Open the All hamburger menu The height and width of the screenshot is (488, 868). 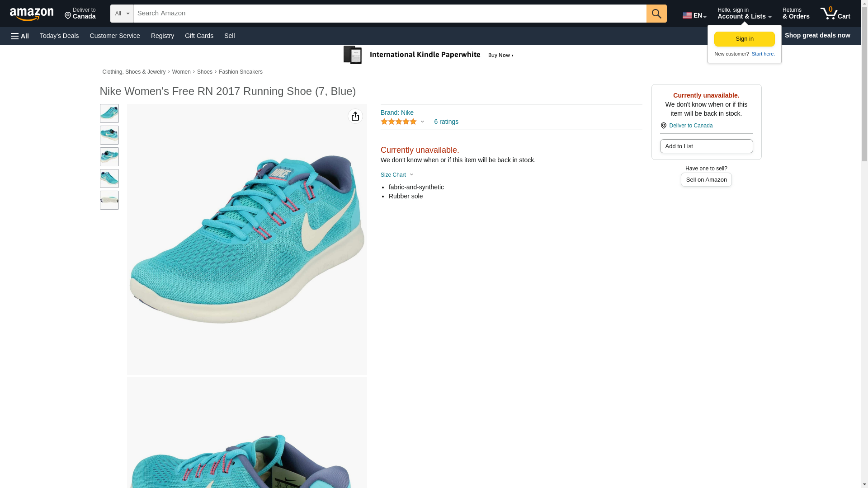tap(20, 36)
